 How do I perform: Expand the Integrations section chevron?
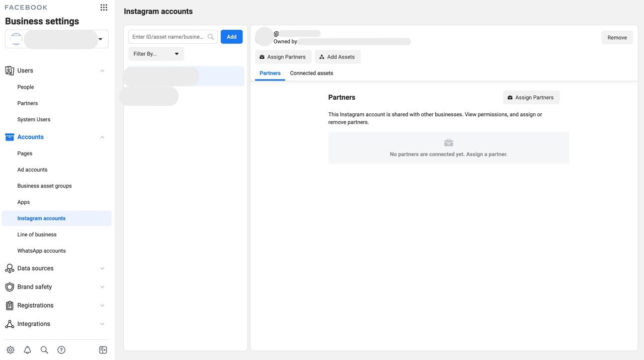[102, 324]
